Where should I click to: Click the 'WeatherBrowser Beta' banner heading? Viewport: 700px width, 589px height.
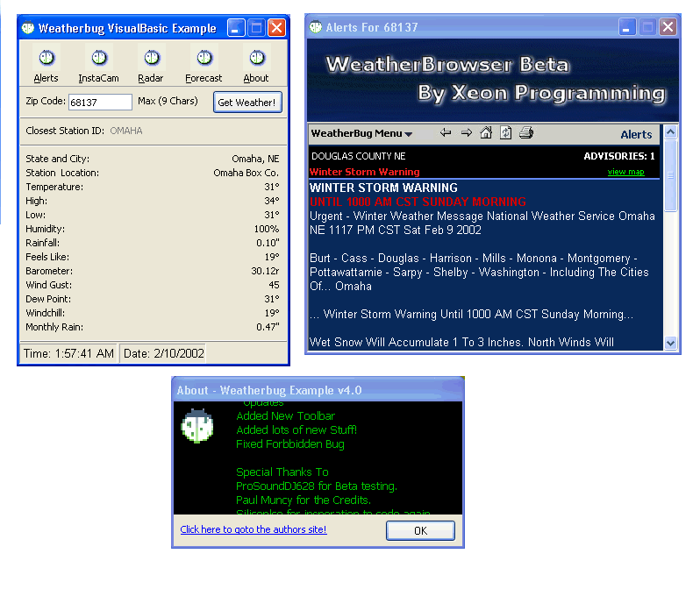click(447, 65)
